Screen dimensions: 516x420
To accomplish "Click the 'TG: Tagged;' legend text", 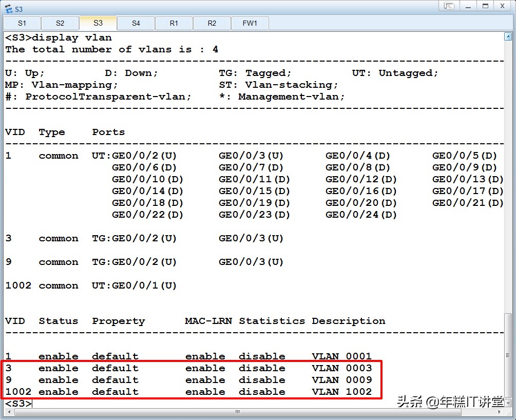I will click(x=255, y=73).
